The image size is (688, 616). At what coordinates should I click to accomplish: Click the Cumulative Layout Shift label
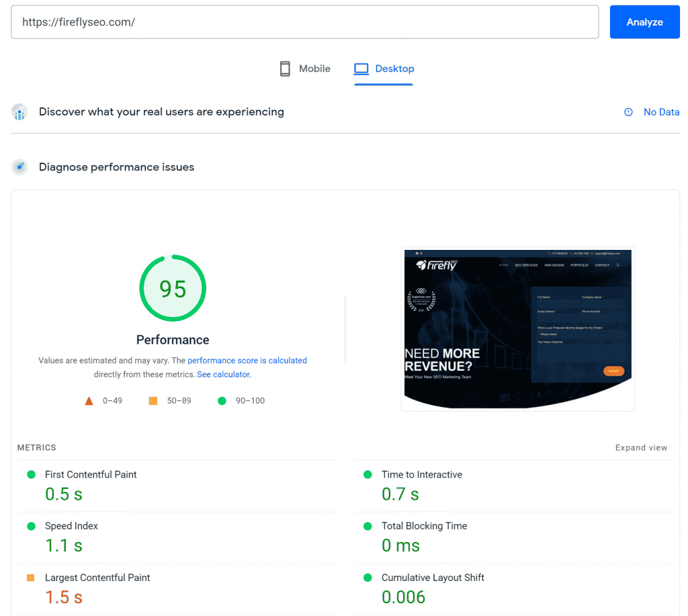point(433,578)
